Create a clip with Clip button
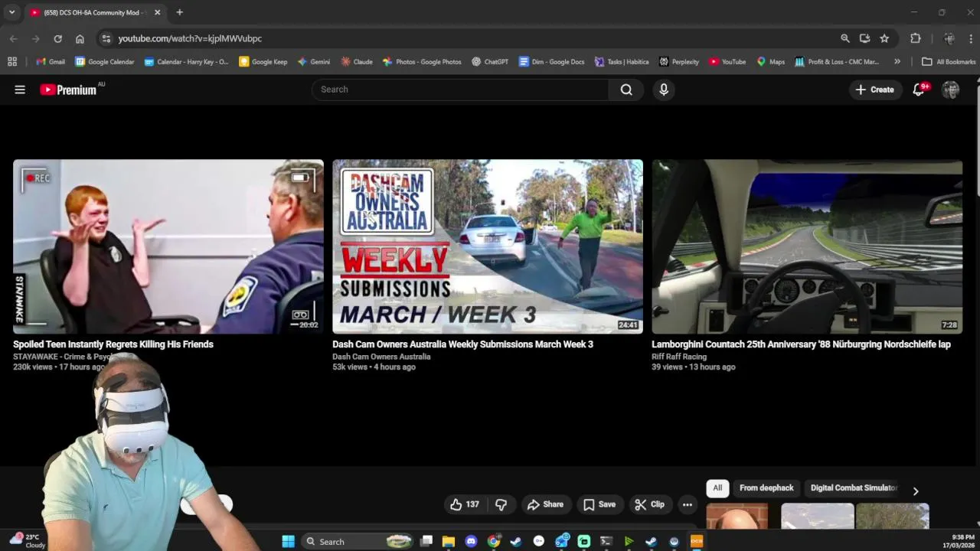The image size is (980, 551). [x=649, y=504]
